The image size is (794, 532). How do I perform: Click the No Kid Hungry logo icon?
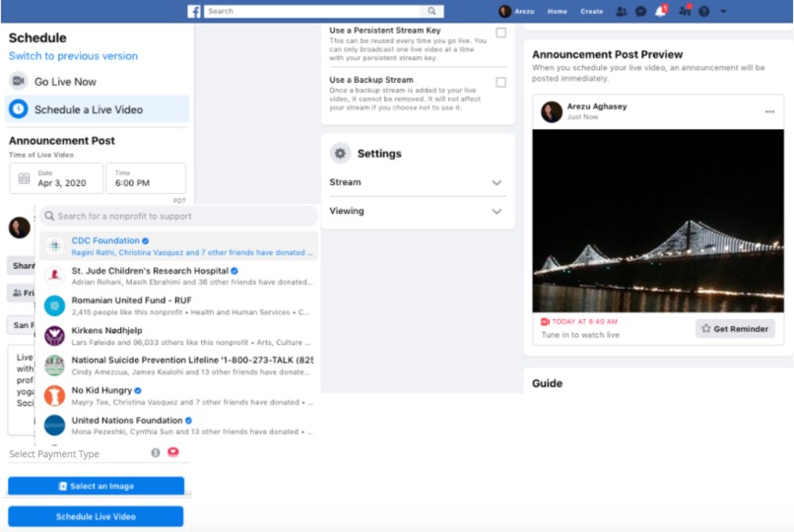coord(55,395)
